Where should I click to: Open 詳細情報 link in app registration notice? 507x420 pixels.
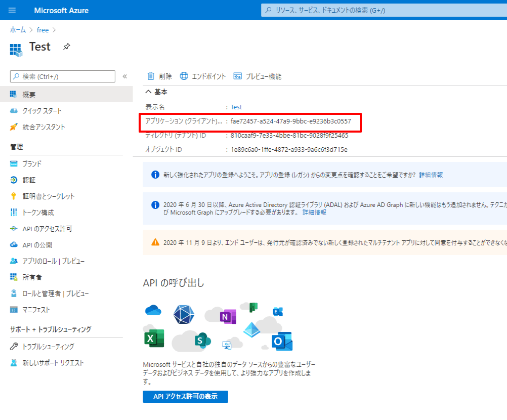click(x=431, y=175)
